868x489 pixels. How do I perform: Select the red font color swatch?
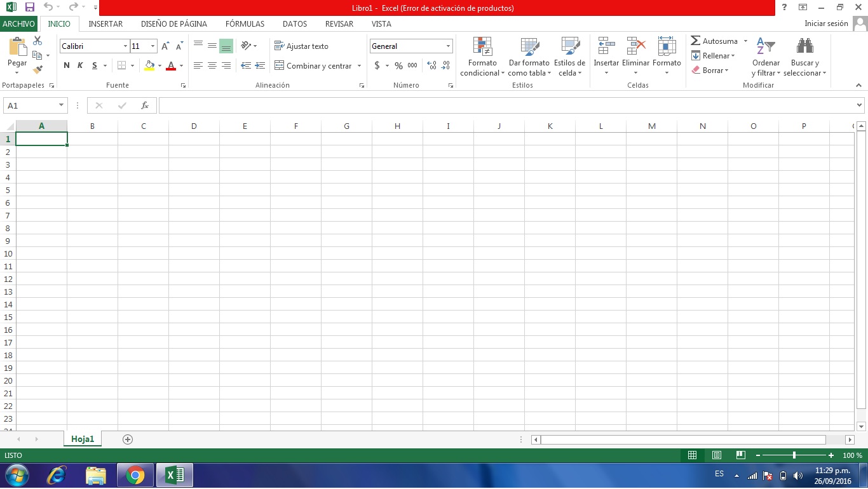coord(170,69)
